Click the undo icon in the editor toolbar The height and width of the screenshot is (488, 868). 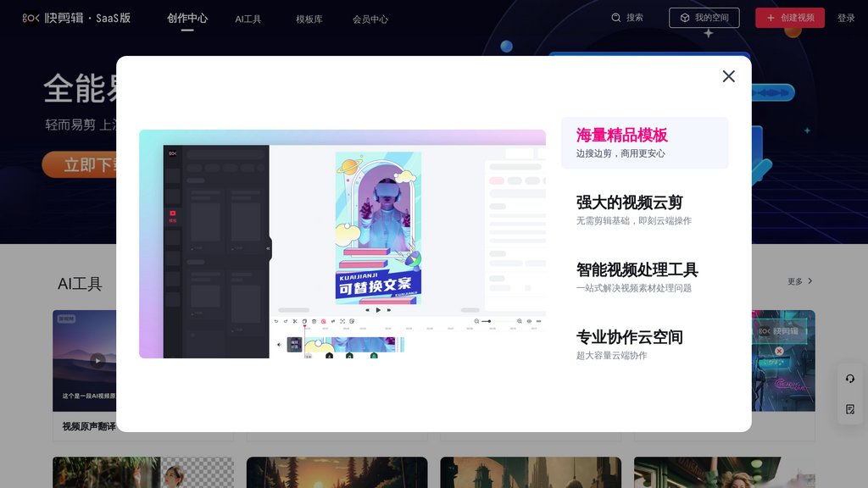coord(276,322)
